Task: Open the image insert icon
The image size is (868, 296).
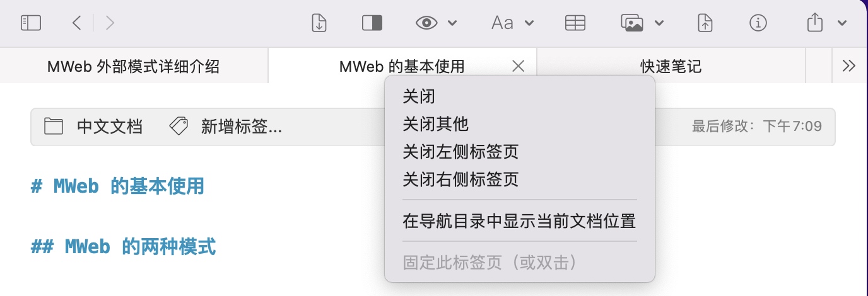Action: point(632,23)
